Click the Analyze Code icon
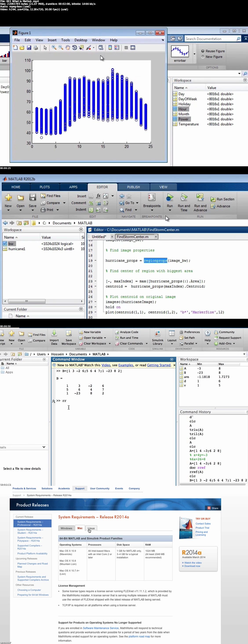 pyautogui.click(x=117, y=332)
